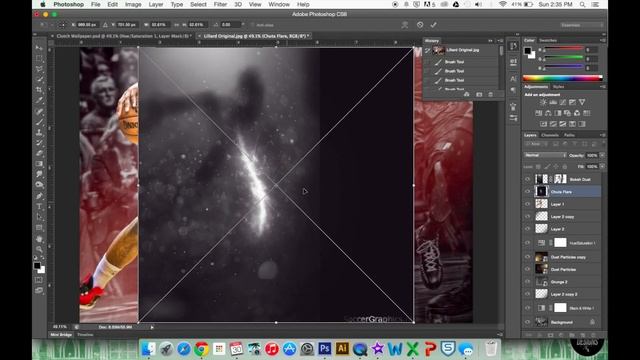
Task: Select the Pen tool
Action: (x=39, y=196)
